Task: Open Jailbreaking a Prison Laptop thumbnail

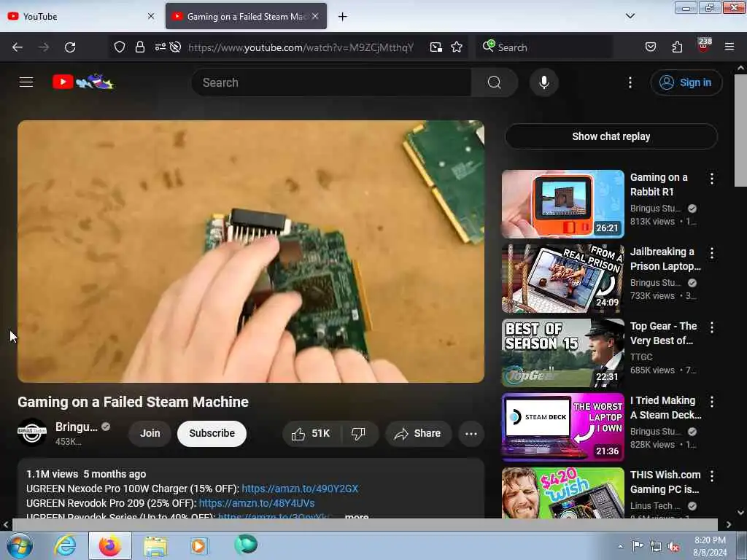Action: (x=562, y=278)
